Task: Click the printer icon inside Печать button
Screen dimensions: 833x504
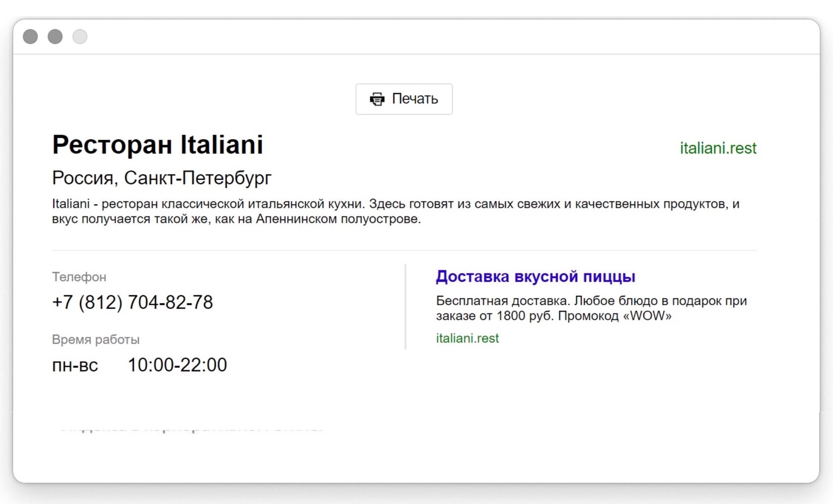Action: pos(377,99)
